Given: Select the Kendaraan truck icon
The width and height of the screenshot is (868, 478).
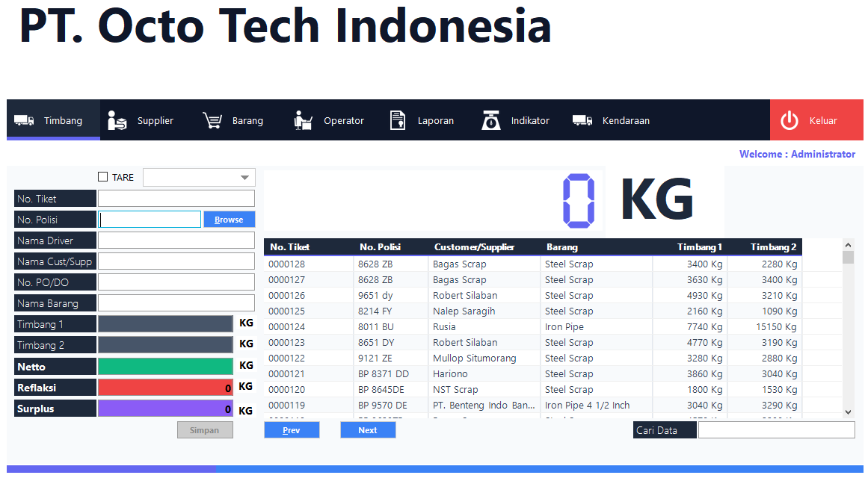Looking at the screenshot, I should tap(582, 120).
